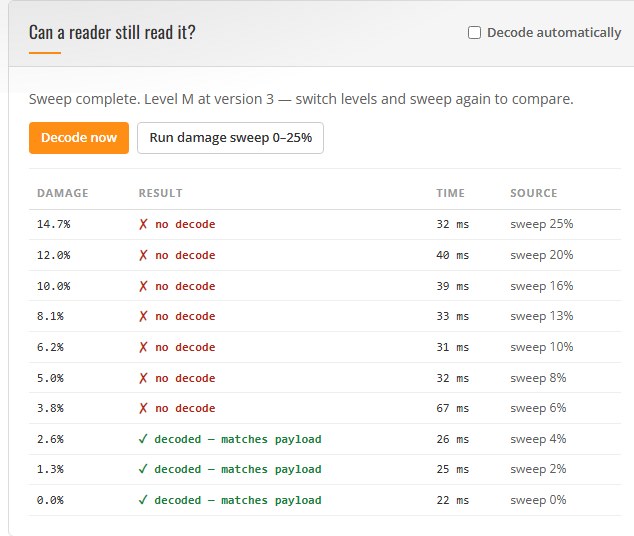Select 'decoded – matches payload' in sweep 4% row
This screenshot has height=536, width=634.
tap(230, 439)
